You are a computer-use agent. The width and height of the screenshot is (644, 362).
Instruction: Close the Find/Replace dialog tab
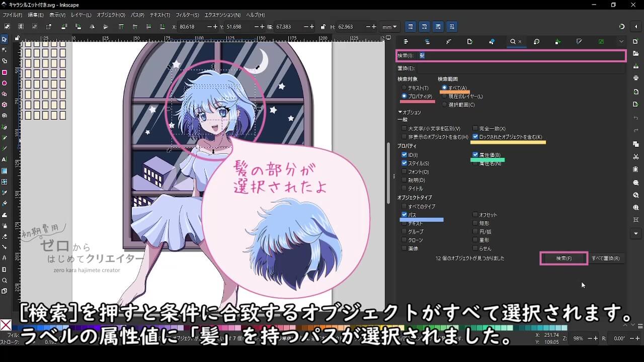(520, 42)
